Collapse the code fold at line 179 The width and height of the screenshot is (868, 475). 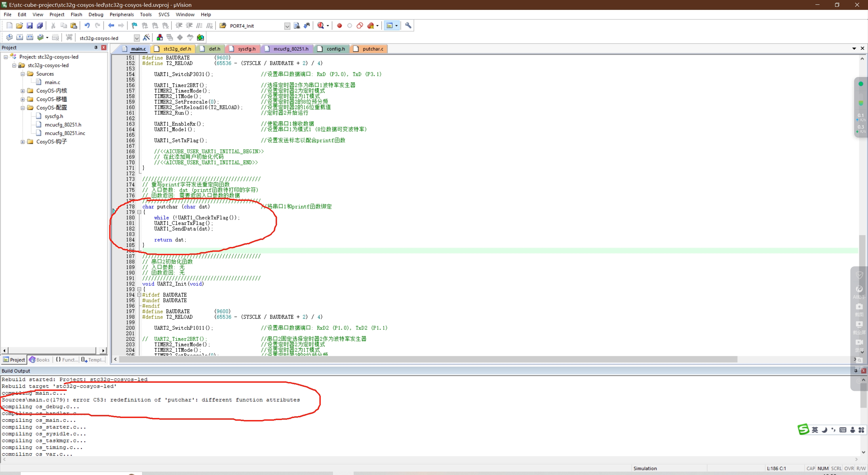click(x=139, y=212)
